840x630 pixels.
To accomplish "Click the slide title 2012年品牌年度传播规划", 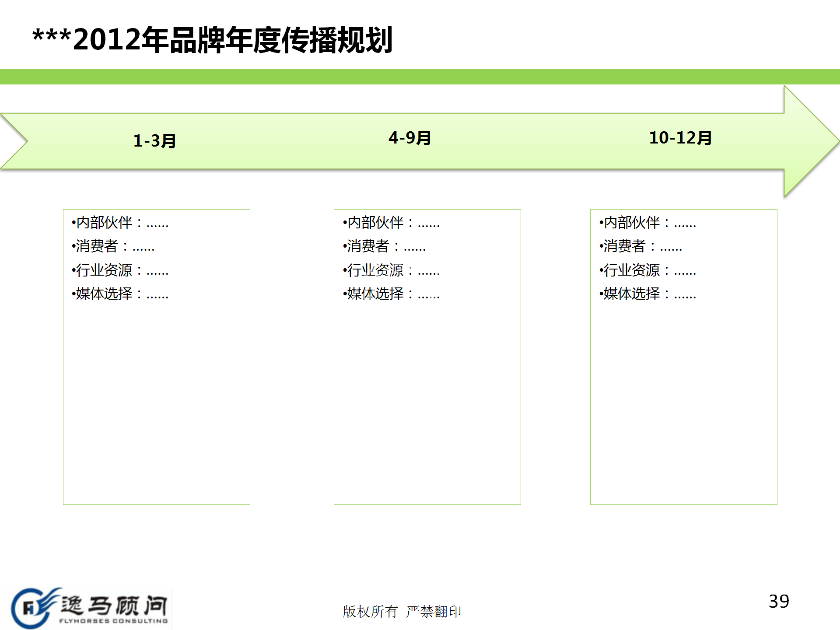I will 213,40.
